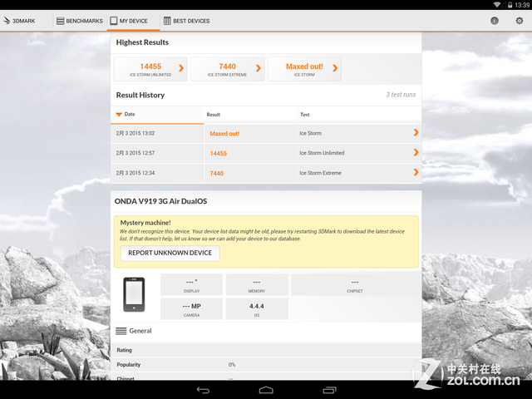The height and width of the screenshot is (399, 532).
Task: Click the REPORT UNKNOWN DEVICE button
Action: coord(170,253)
